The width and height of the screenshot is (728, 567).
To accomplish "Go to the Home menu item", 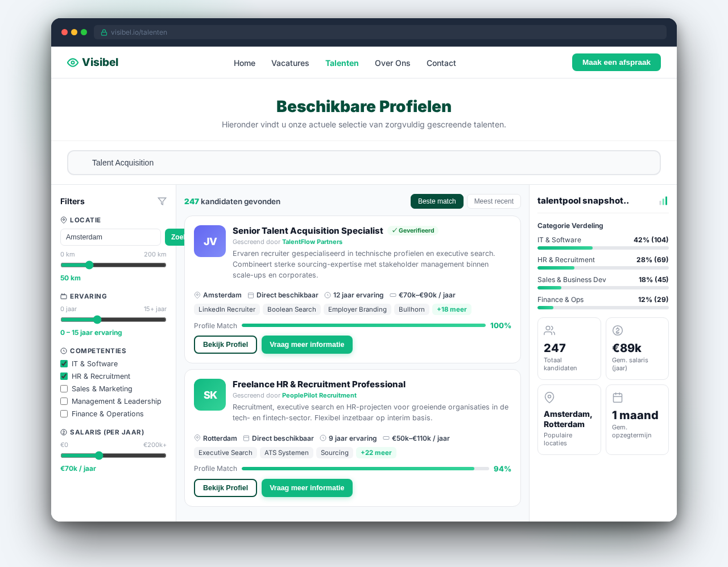I will tap(245, 63).
